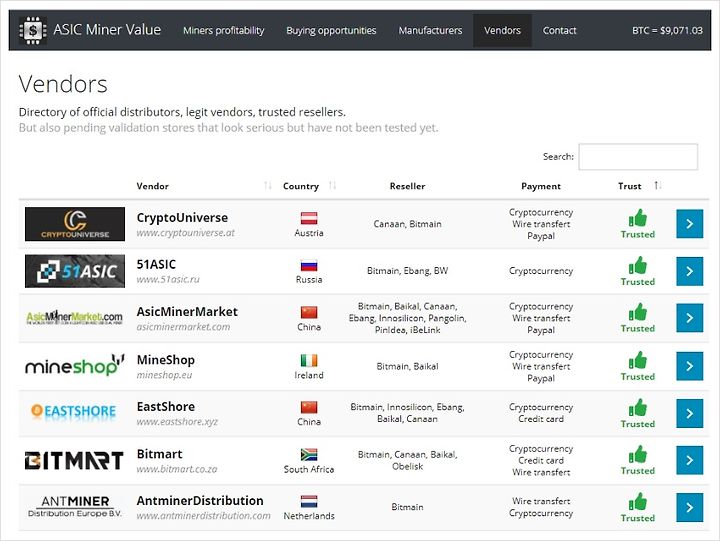Open AntminerDistribution details arrow button
720x541 pixels.
pyautogui.click(x=690, y=507)
